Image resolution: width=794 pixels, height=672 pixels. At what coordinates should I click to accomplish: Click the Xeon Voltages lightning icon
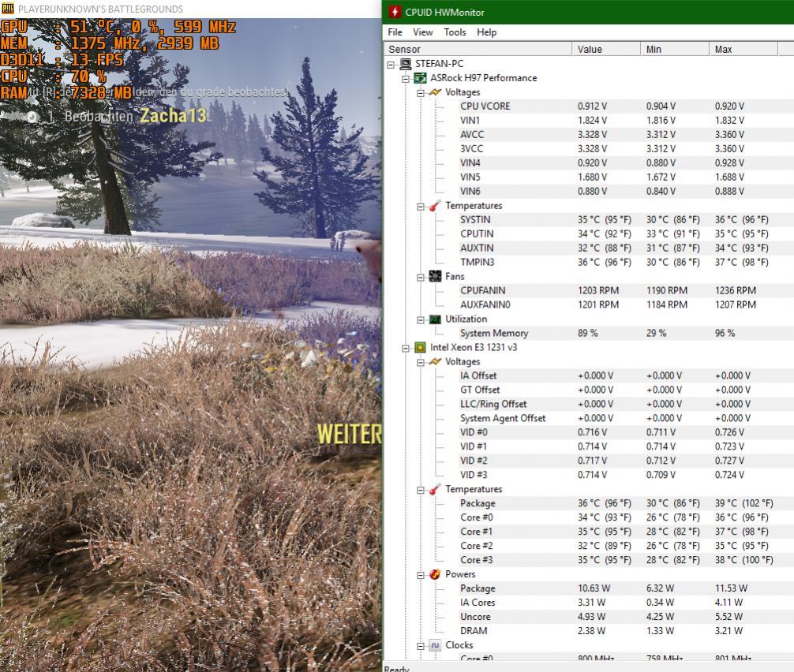pyautogui.click(x=435, y=361)
